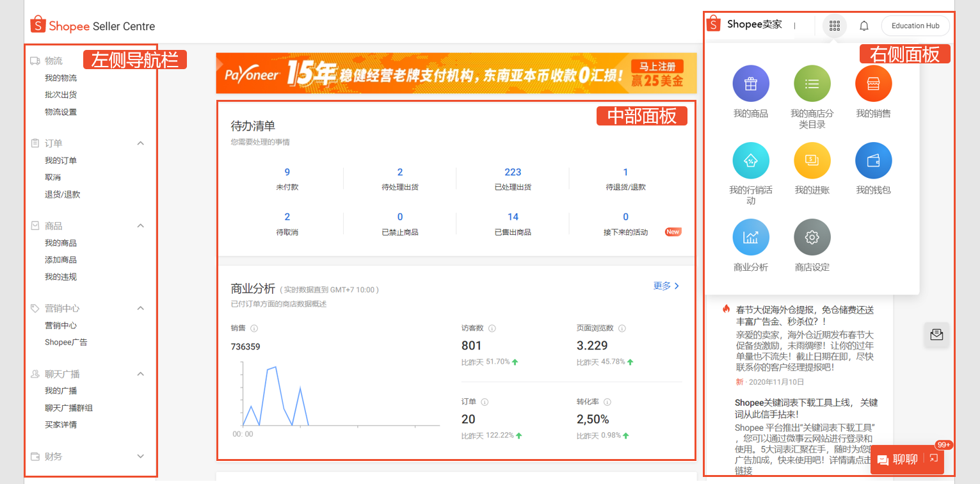Select the 我的进账 app icon

812,161
